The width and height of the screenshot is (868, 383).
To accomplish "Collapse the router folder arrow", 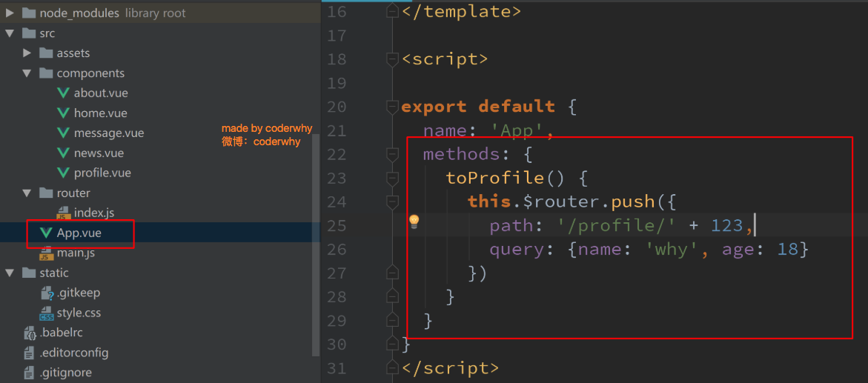I will point(27,193).
